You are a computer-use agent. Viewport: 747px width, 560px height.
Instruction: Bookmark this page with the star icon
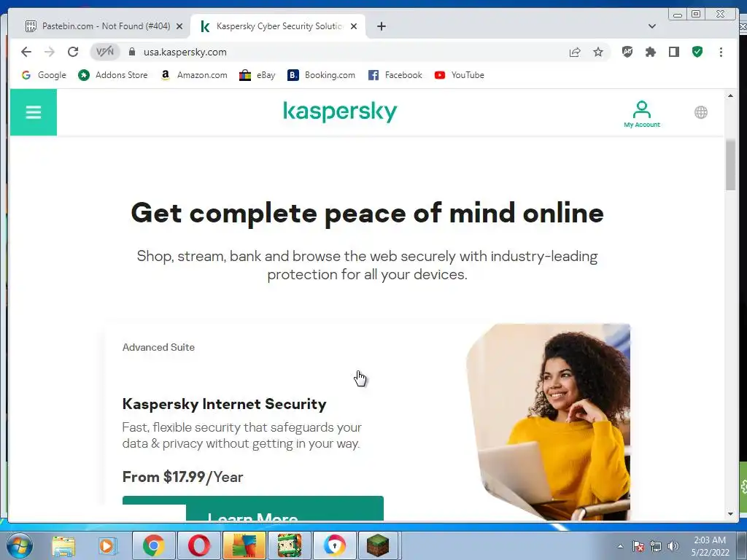598,52
